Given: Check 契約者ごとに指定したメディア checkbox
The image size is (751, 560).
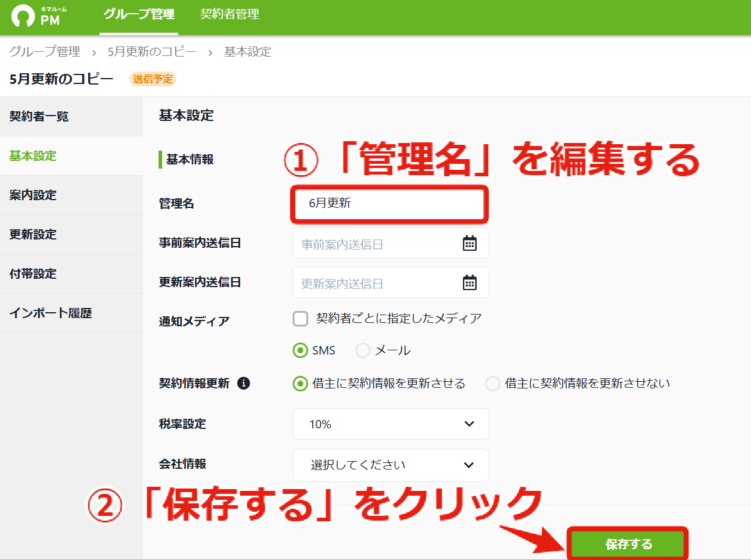Looking at the screenshot, I should (x=300, y=319).
